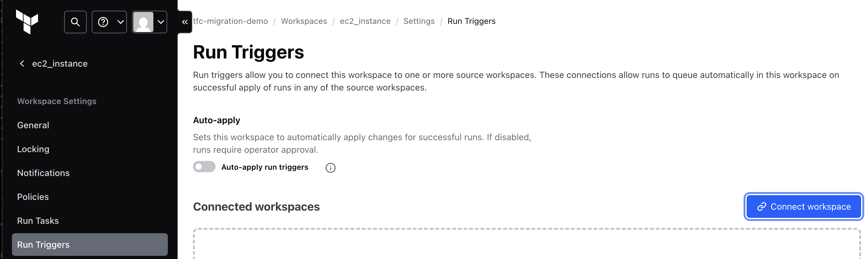Open the ec2_instance breadcrumb link
This screenshot has width=868, height=259.
pos(365,21)
